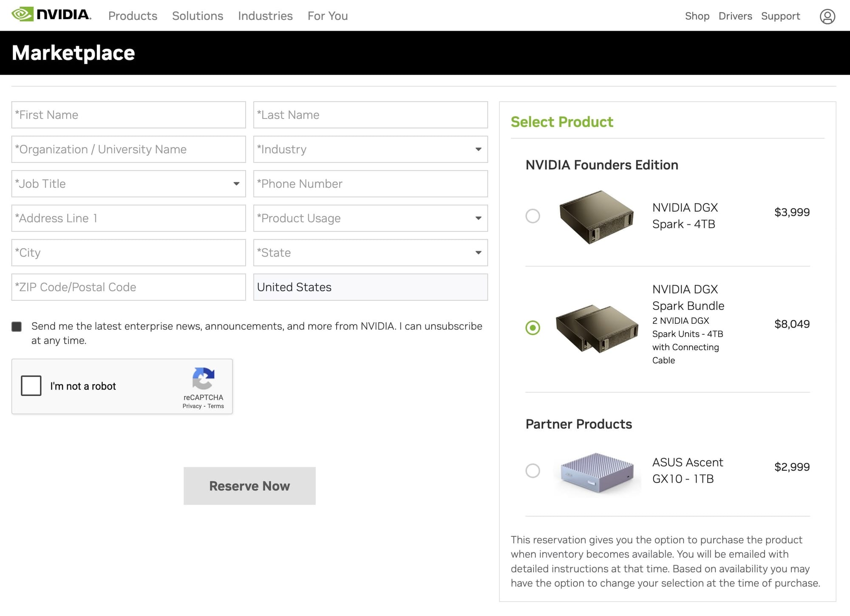This screenshot has height=616, width=850.
Task: Click the $3,999 price
Action: [792, 212]
